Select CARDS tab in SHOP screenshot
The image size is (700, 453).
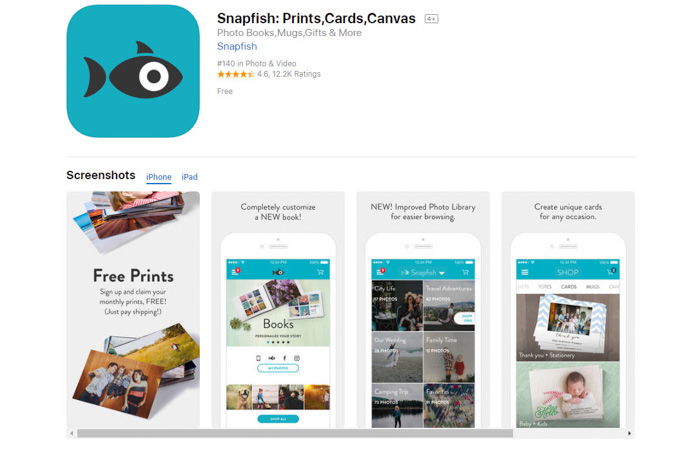click(568, 287)
